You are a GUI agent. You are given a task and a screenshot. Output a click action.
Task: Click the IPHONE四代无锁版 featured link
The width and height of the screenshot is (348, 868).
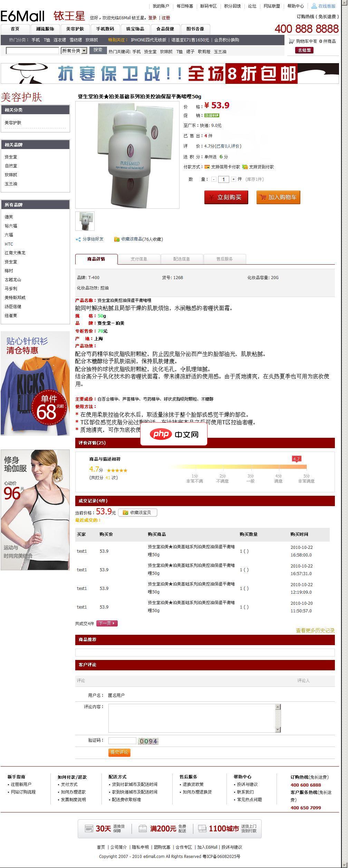(148, 40)
